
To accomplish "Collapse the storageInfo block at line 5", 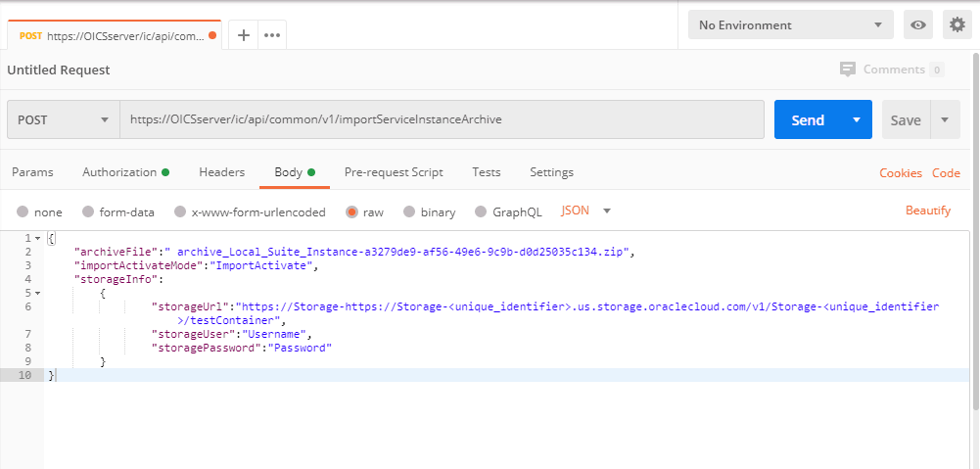I will tap(37, 293).
